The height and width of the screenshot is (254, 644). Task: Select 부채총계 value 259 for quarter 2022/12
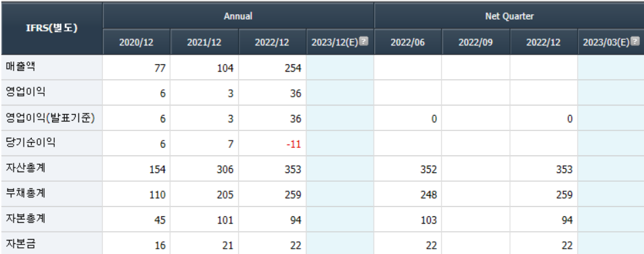[564, 195]
